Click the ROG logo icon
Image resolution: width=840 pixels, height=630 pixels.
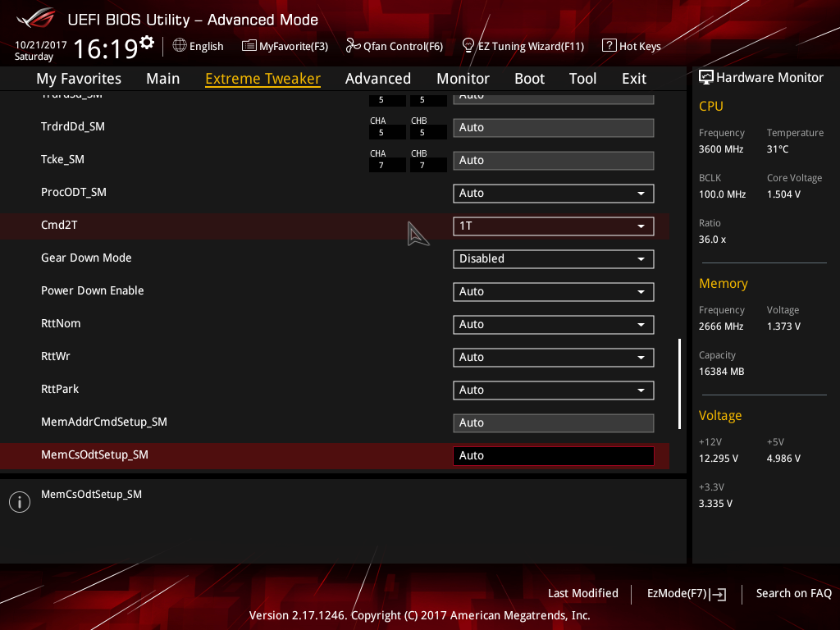coord(36,18)
